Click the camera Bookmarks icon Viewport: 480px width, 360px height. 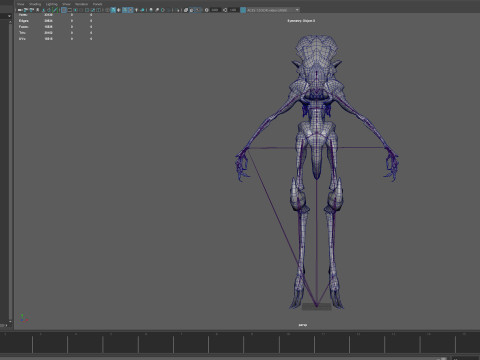[x=38, y=10]
